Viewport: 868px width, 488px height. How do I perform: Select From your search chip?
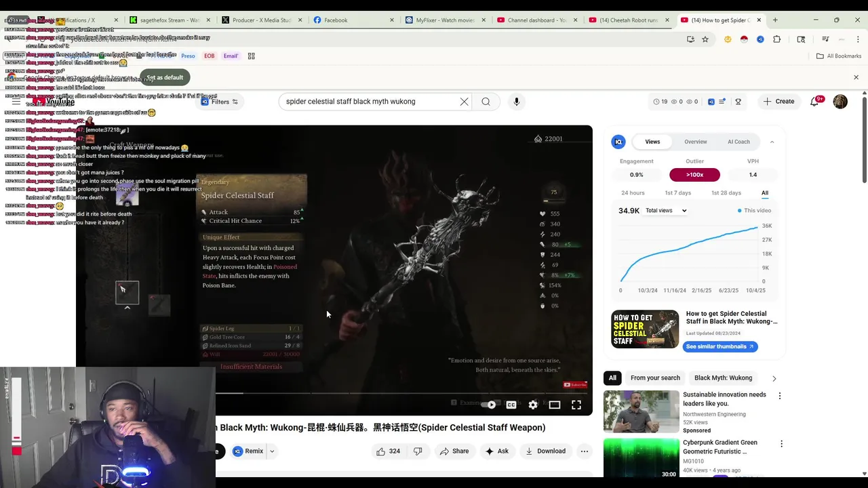[655, 378]
